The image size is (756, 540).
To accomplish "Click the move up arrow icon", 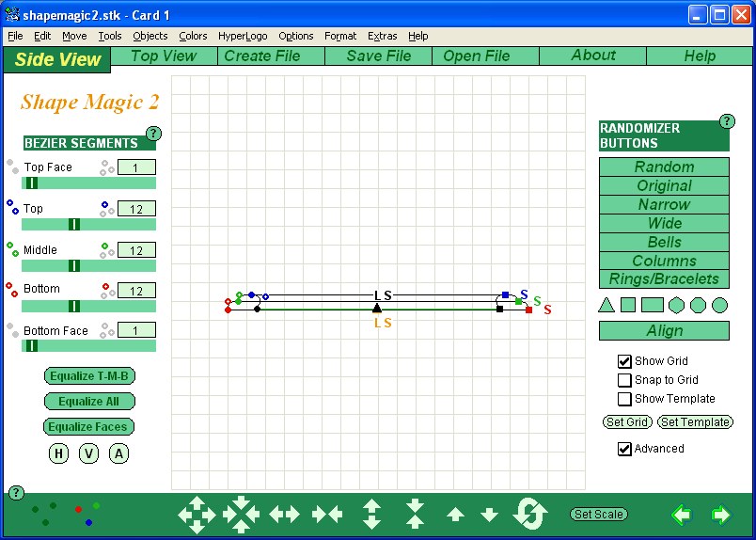I will (455, 515).
